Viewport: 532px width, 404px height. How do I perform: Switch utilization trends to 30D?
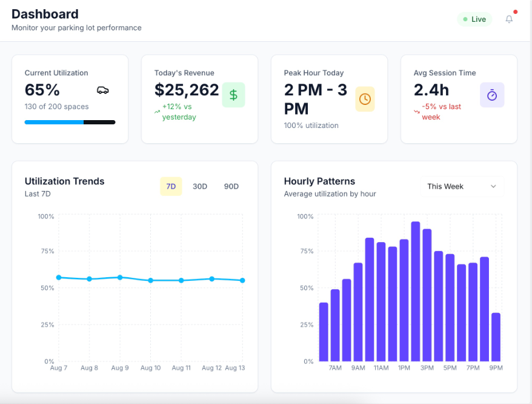200,186
